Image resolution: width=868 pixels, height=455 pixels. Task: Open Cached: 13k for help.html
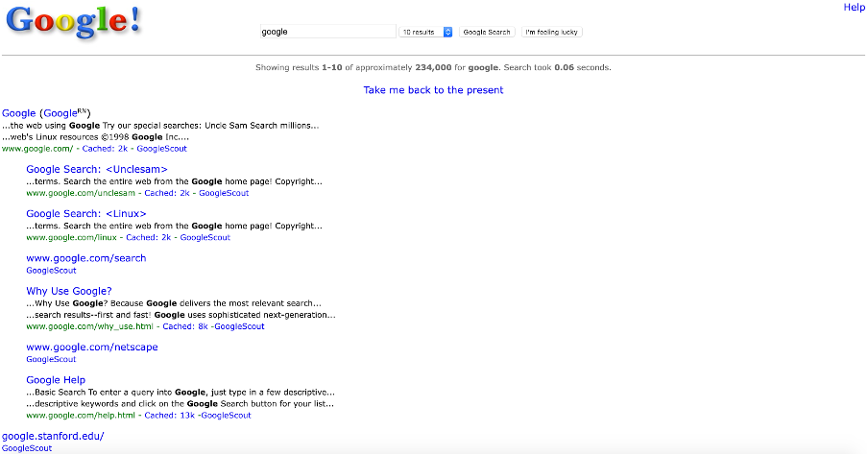(x=170, y=416)
